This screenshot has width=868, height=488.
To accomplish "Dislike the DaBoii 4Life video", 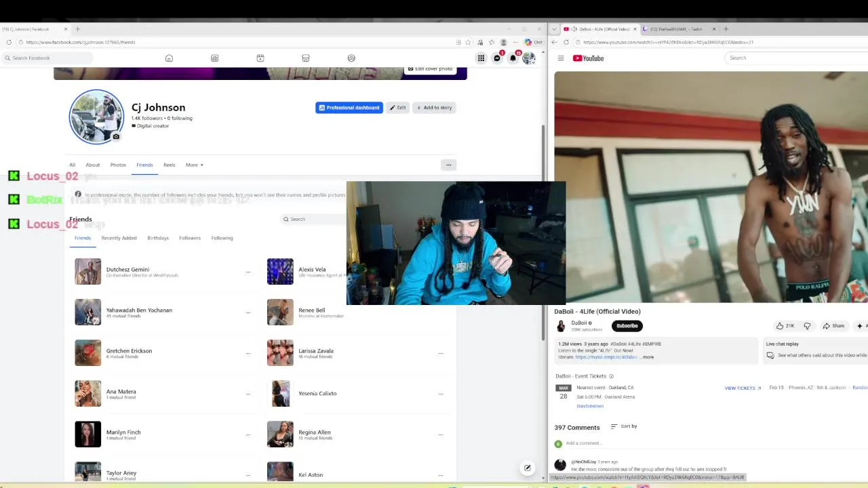I will 807,326.
